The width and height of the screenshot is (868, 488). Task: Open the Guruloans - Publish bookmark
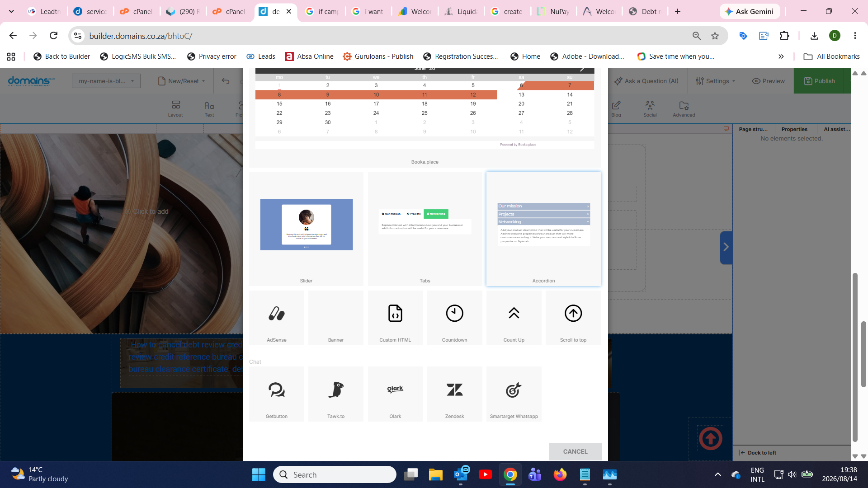[378, 56]
